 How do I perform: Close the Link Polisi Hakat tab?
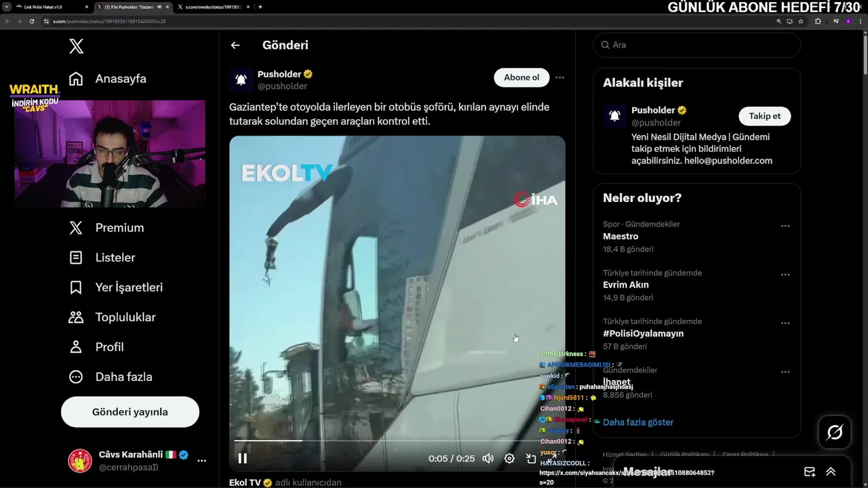pos(87,7)
